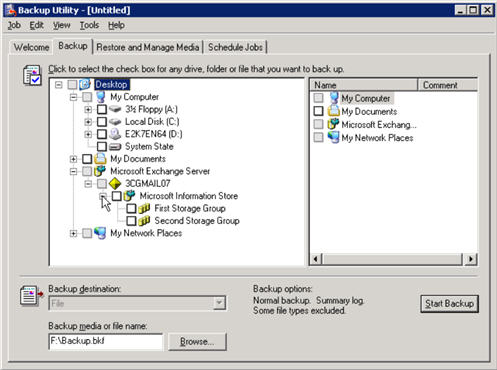Click the Local Disk (C:) drive icon
The width and height of the screenshot is (497, 370).
(x=115, y=122)
